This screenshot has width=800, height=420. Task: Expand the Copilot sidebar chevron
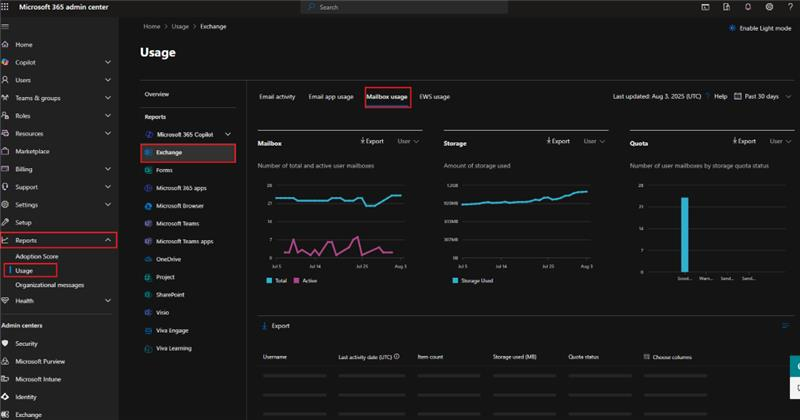click(108, 62)
